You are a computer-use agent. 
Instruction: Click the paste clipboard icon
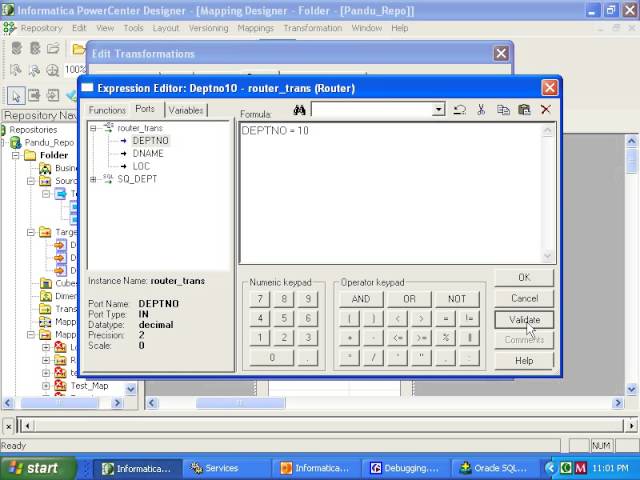524,110
